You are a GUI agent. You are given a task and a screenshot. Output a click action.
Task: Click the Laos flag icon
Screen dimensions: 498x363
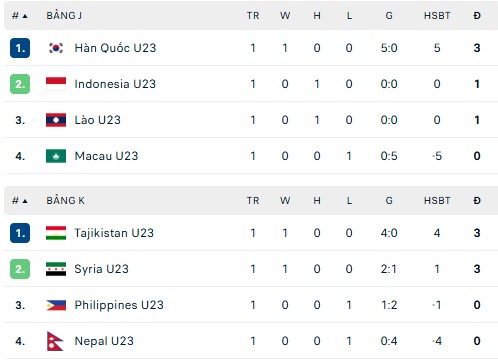[56, 120]
